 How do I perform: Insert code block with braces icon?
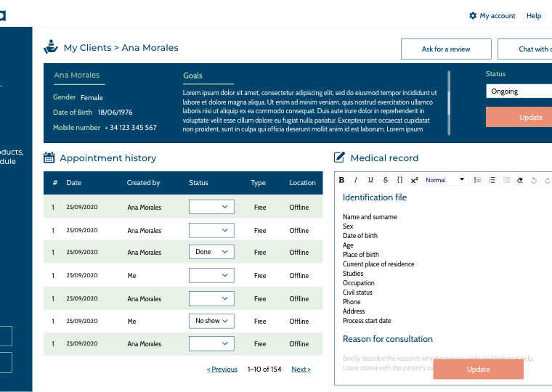point(399,180)
